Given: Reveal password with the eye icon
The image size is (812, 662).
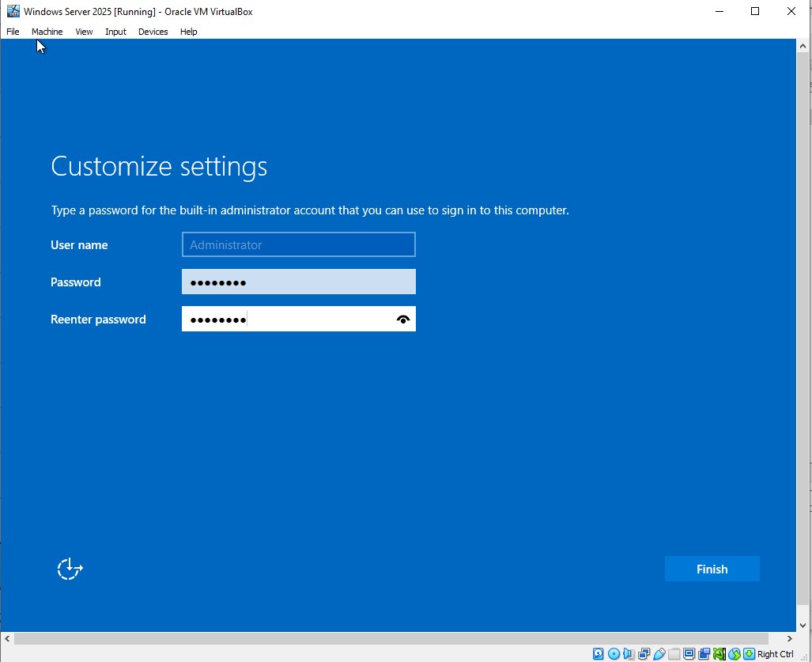Looking at the screenshot, I should tap(403, 320).
